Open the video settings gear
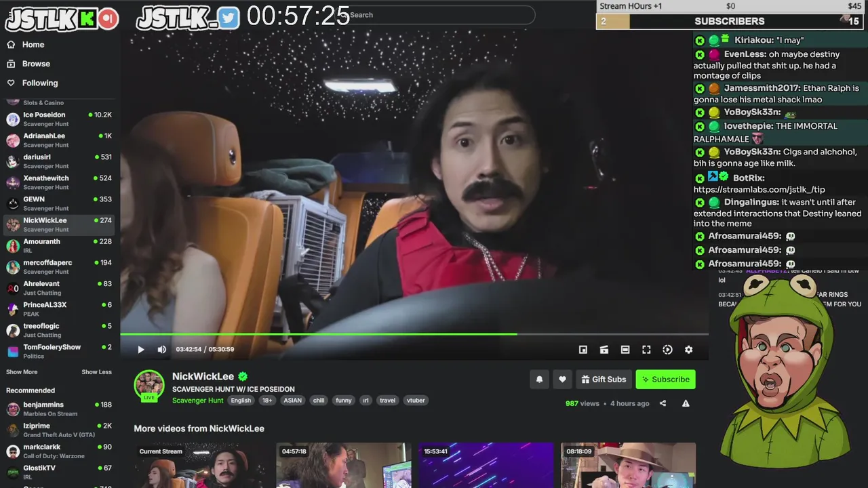 pyautogui.click(x=688, y=350)
